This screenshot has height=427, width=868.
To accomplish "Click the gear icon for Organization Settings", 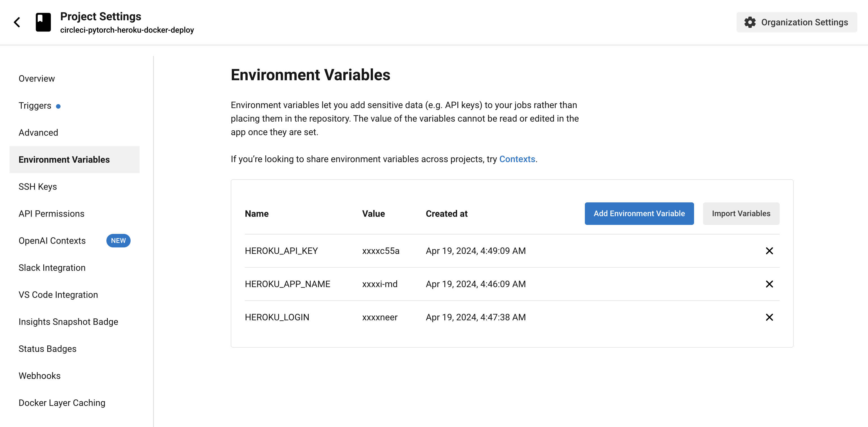I will click(751, 22).
